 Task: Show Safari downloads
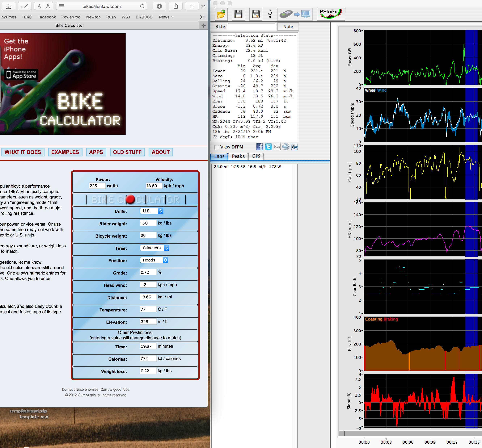point(159,6)
